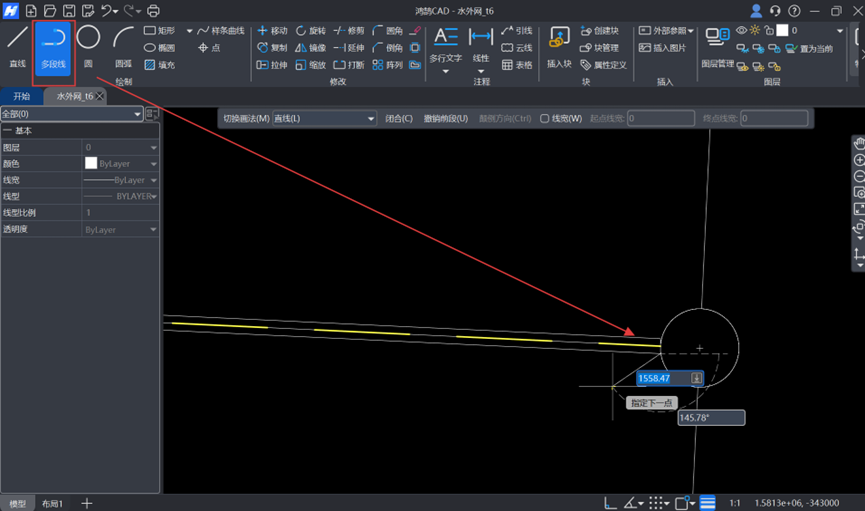Click the Undo previous segment (撤销前段) button

(x=446, y=119)
